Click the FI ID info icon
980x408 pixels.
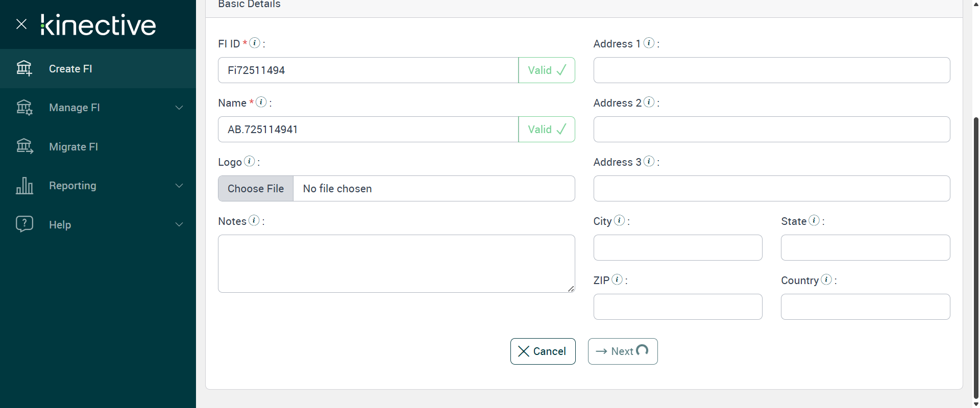pos(255,43)
